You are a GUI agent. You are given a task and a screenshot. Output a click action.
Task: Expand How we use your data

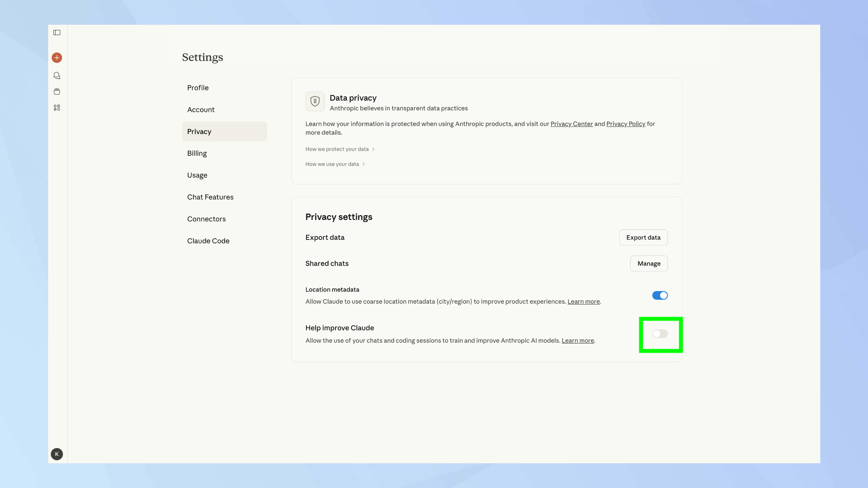pos(335,164)
